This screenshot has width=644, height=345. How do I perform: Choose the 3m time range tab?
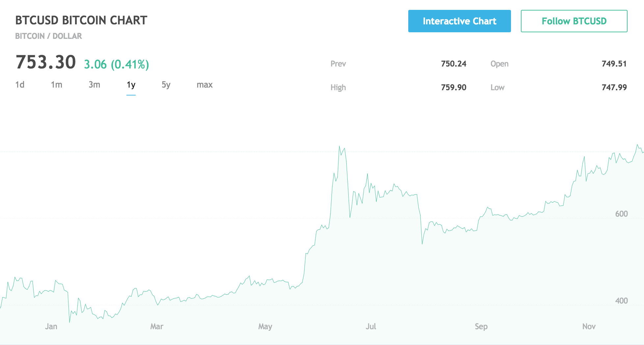point(94,85)
